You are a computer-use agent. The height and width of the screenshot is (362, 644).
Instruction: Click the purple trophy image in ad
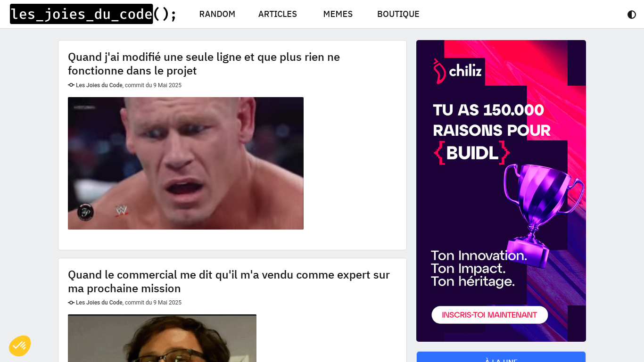(542, 214)
